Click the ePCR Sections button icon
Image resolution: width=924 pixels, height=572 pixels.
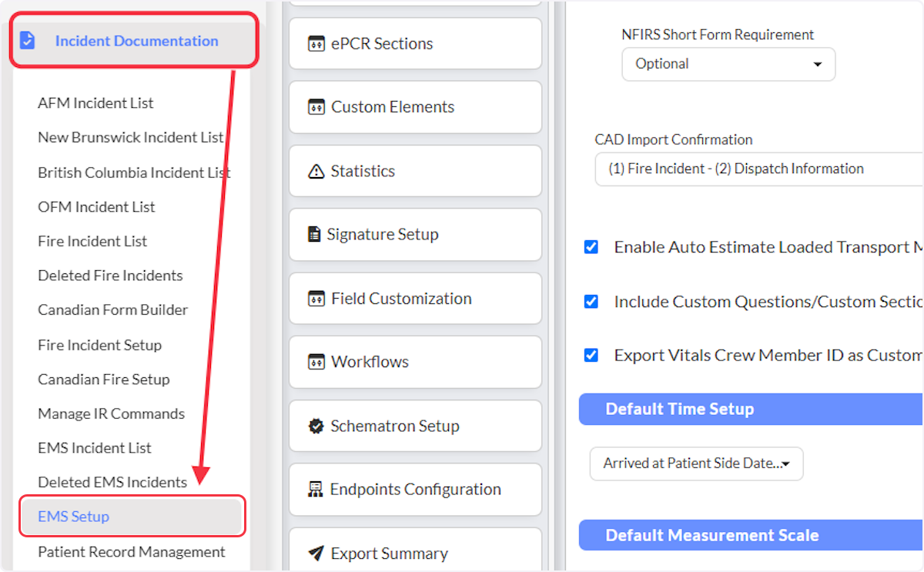tap(316, 44)
